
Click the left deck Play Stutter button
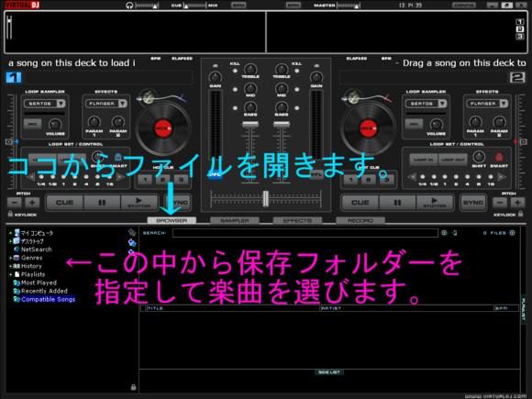139,203
